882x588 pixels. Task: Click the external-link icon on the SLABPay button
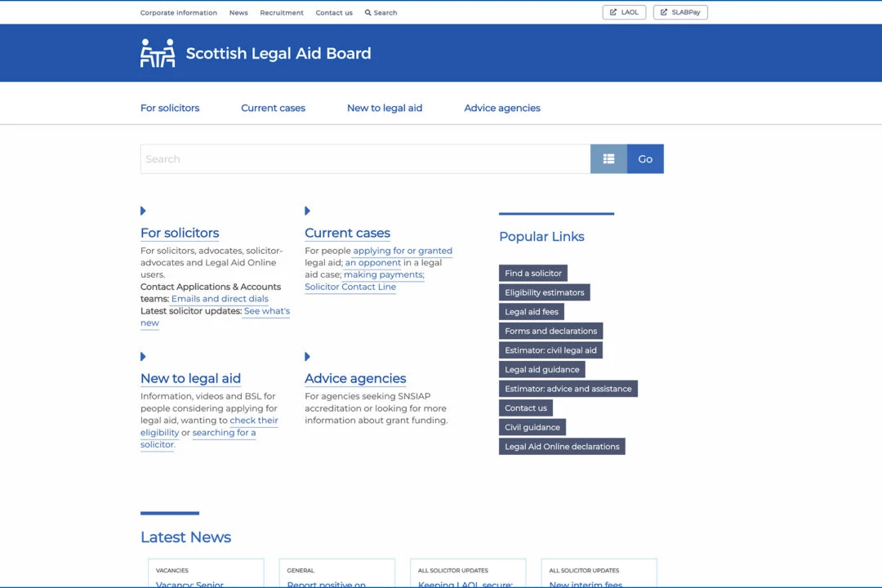click(666, 11)
